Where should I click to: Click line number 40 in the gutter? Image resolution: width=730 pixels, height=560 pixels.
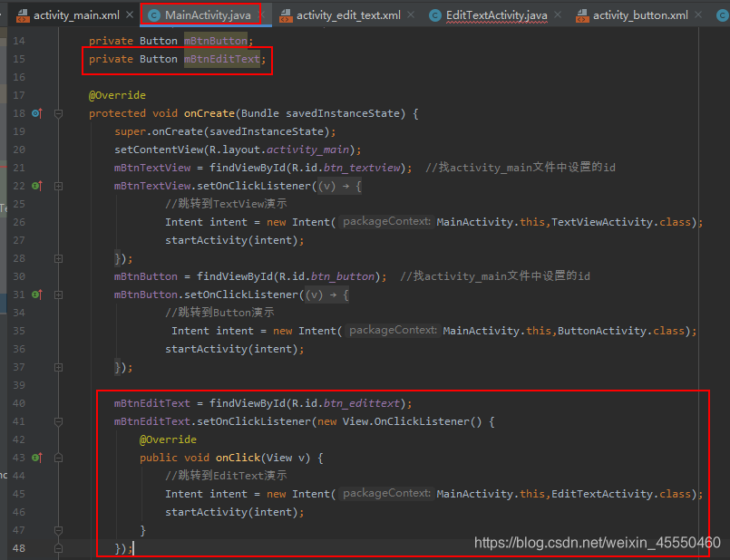point(20,402)
